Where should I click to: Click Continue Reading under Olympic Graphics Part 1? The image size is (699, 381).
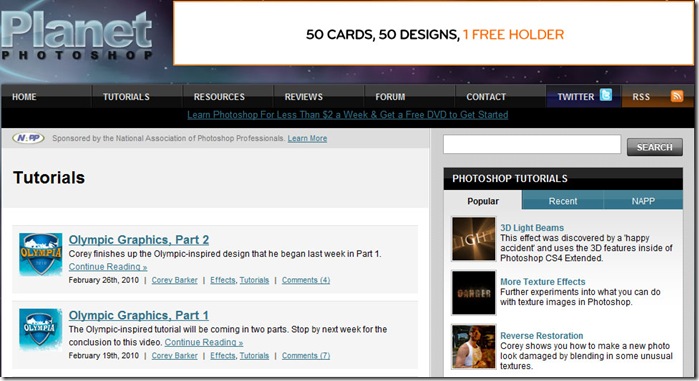[204, 342]
